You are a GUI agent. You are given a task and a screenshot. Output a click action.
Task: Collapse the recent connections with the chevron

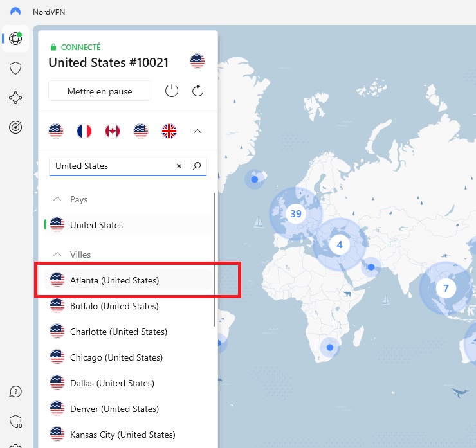click(x=197, y=131)
